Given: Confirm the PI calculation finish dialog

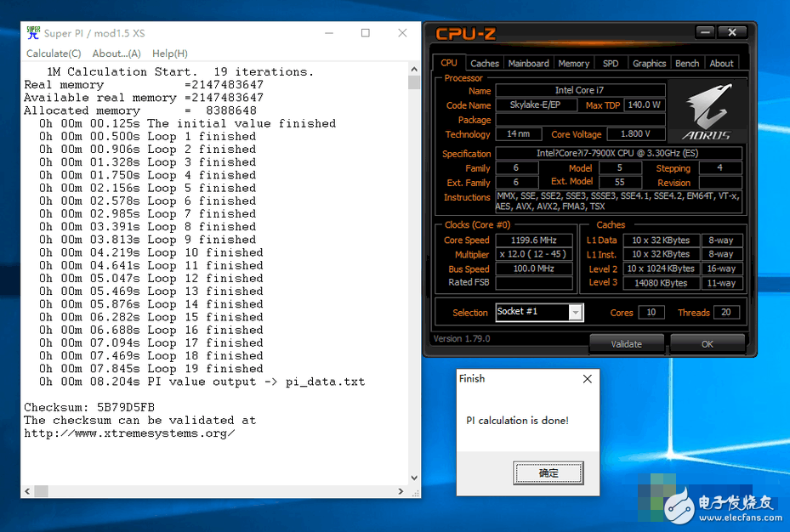Looking at the screenshot, I should tap(548, 473).
